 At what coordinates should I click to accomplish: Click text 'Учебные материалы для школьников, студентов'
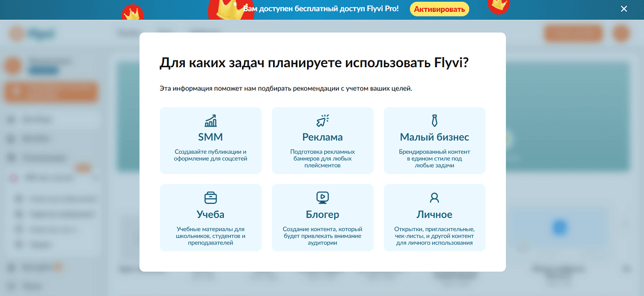click(211, 232)
